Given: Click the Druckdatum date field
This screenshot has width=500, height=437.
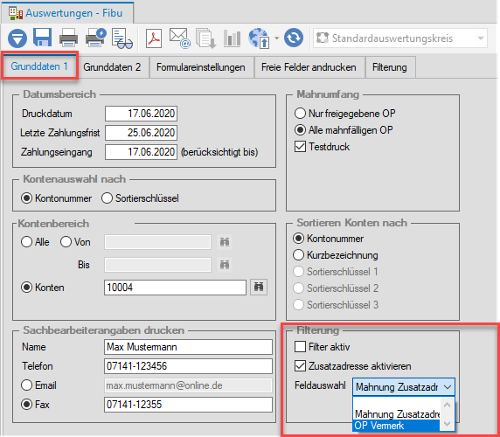Looking at the screenshot, I should tap(141, 113).
